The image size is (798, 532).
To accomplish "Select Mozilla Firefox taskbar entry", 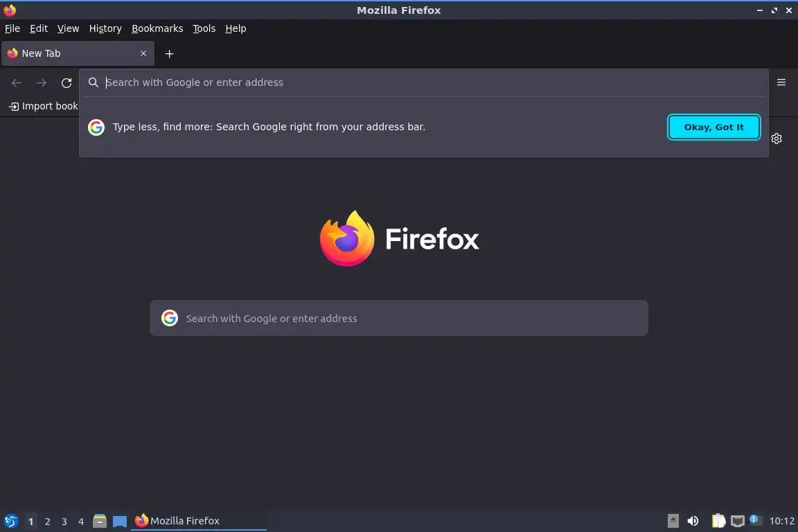I will [x=199, y=521].
